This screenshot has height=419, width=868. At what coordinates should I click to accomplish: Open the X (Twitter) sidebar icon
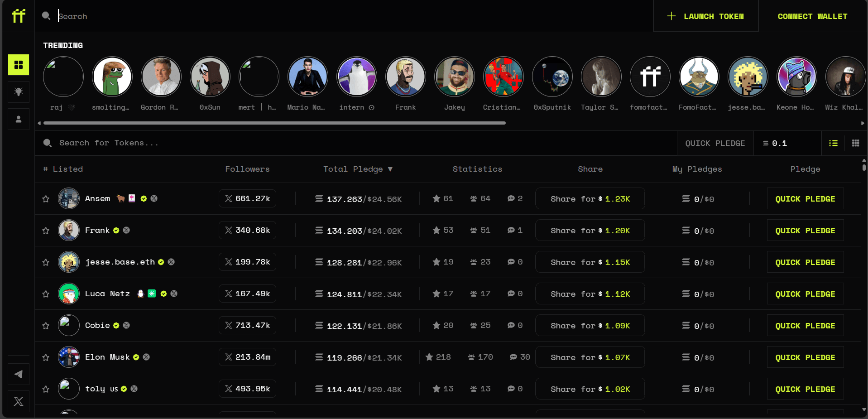coord(19,401)
